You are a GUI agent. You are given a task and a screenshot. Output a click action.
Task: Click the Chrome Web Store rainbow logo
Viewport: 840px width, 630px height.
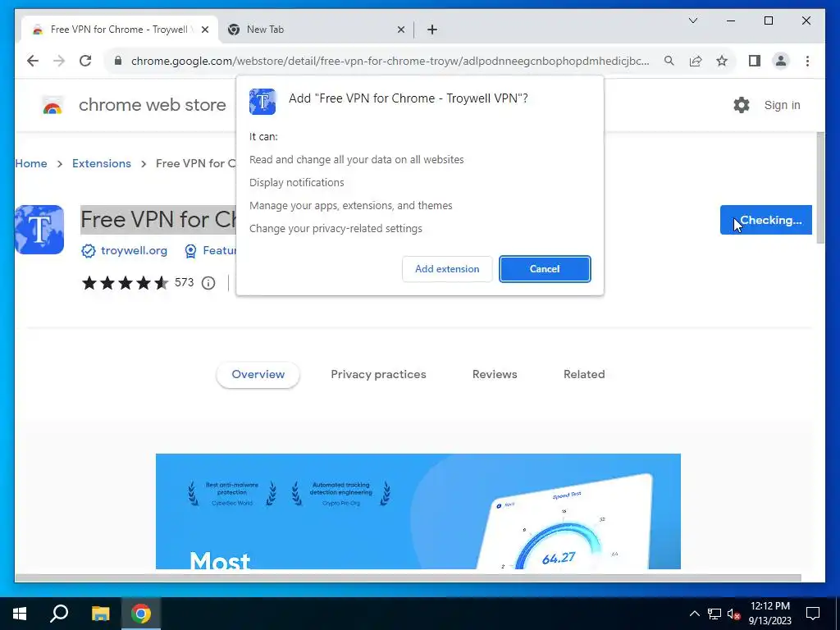tap(52, 105)
